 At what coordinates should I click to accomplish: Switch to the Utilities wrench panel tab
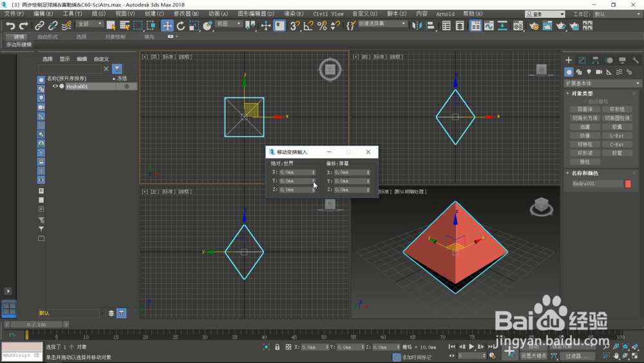tap(636, 60)
